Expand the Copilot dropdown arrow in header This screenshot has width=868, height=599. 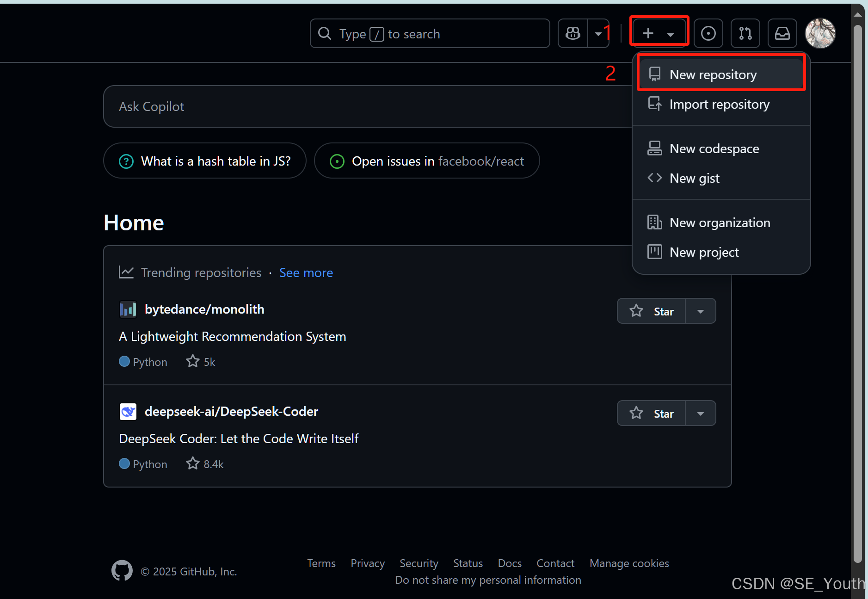coord(598,33)
